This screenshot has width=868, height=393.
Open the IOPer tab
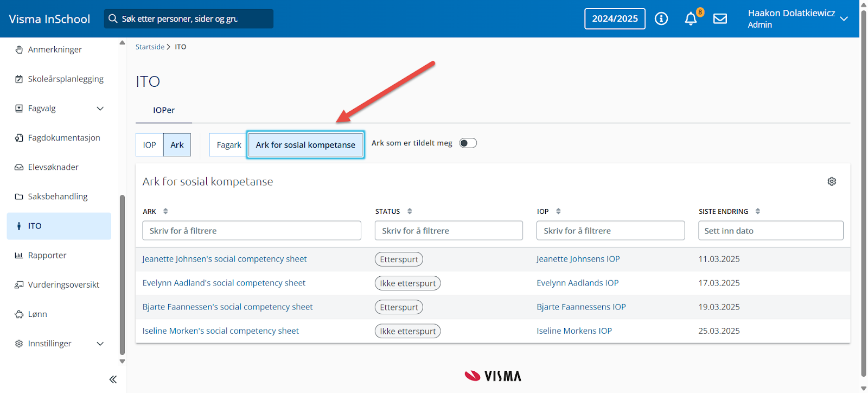click(164, 110)
